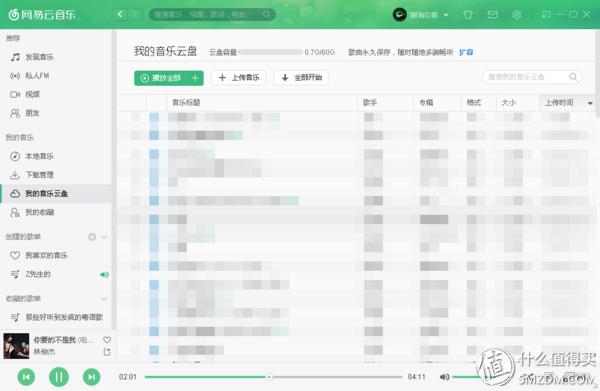Screen dimensions: 600x391
Task: Click the 播放全部 button
Action: click(161, 78)
